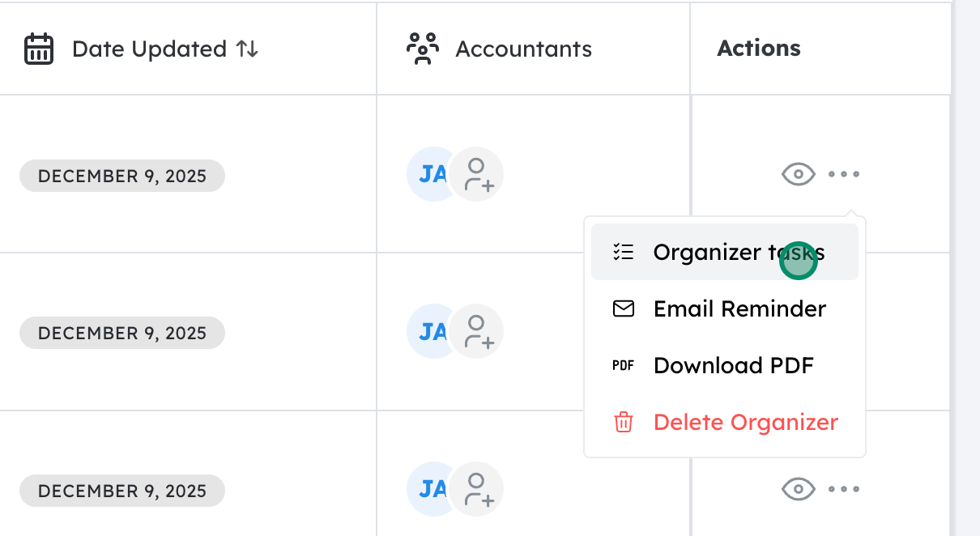Expand the three-dot menu on the middle row
The width and height of the screenshot is (980, 536).
[x=845, y=331]
